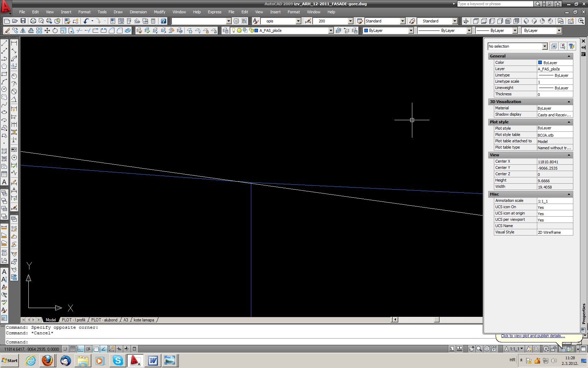Collapse the General section in Properties
The width and height of the screenshot is (588, 368).
pyautogui.click(x=569, y=56)
